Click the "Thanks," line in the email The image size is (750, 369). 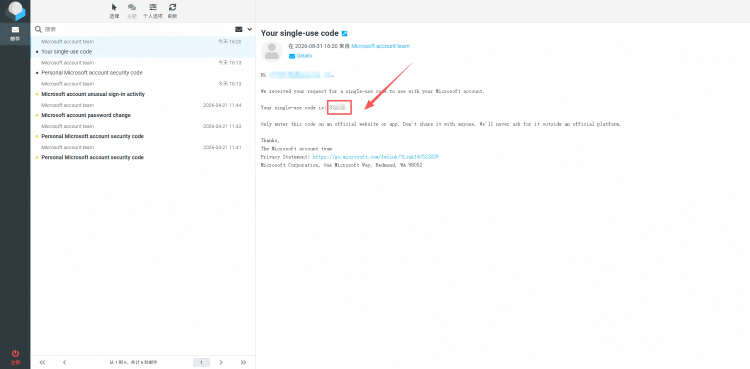click(x=270, y=140)
